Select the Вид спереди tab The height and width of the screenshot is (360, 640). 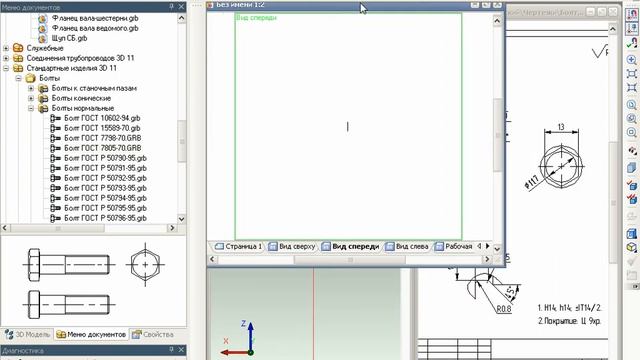tap(351, 247)
